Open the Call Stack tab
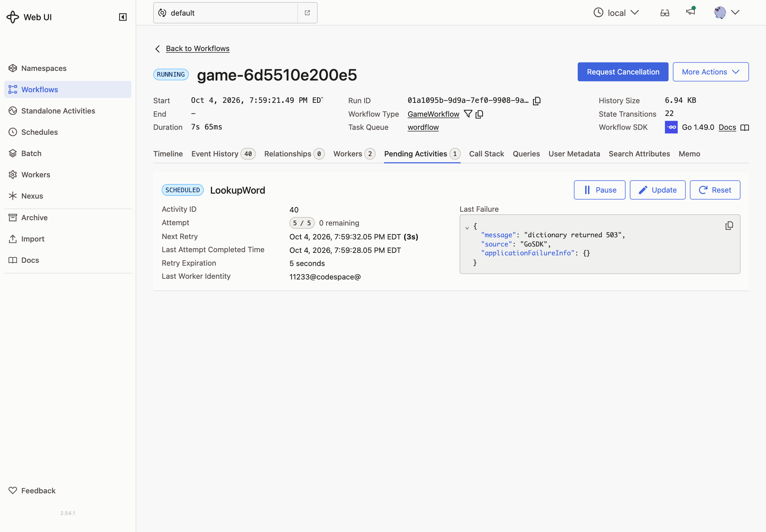This screenshot has height=532, width=766. click(x=487, y=154)
